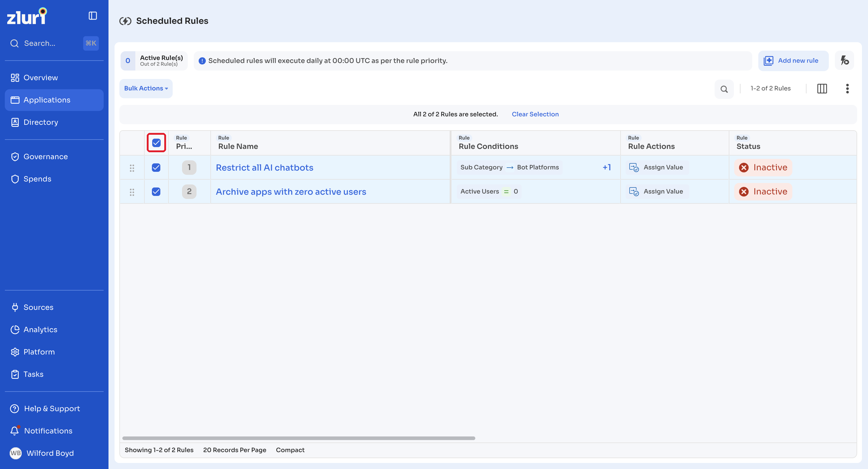Click Wilford Boyd avatar
The image size is (868, 469).
(15, 453)
